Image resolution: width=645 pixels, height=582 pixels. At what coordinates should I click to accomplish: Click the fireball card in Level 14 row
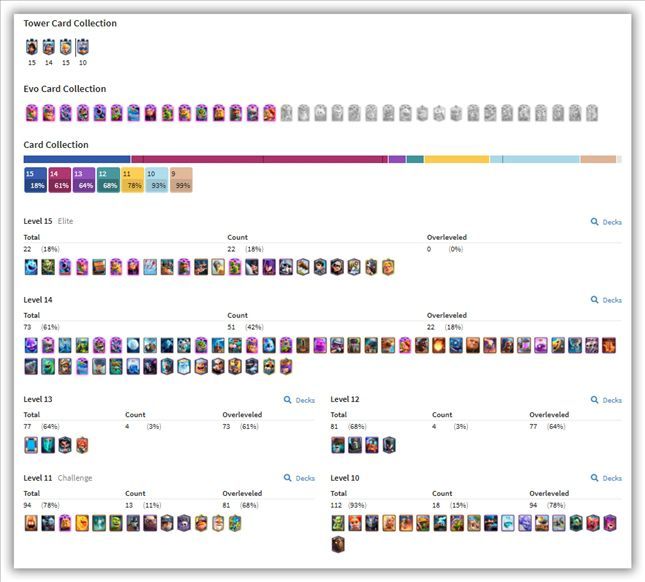[439, 345]
